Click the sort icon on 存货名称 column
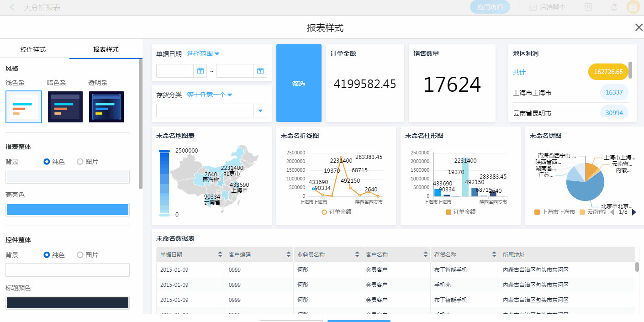This screenshot has height=322, width=644. point(494,254)
